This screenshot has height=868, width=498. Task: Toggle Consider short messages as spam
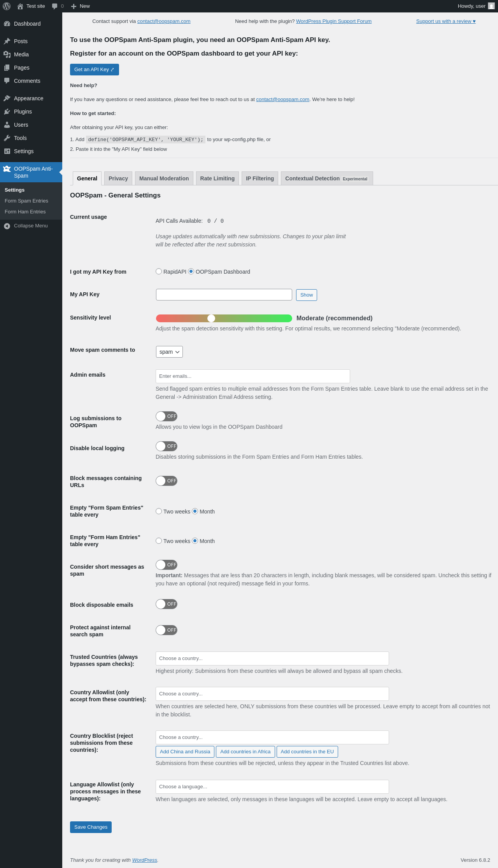pyautogui.click(x=167, y=565)
